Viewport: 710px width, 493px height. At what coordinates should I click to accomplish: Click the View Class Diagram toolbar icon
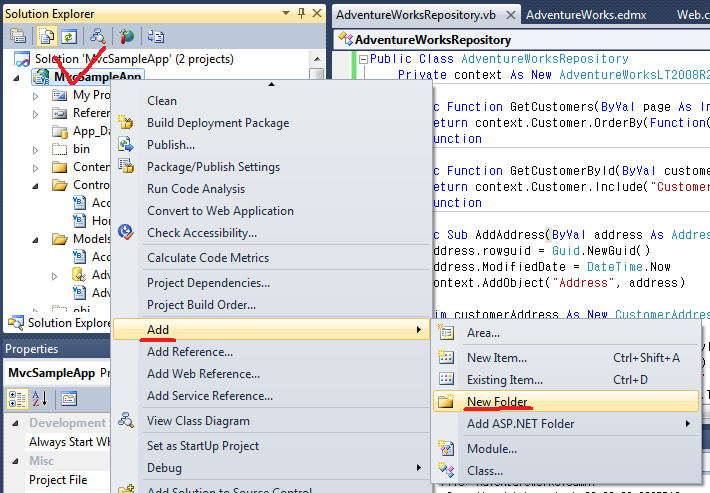coord(98,36)
